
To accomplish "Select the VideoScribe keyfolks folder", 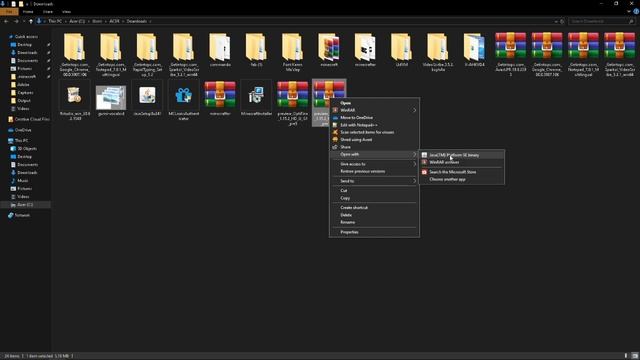I will click(x=438, y=52).
